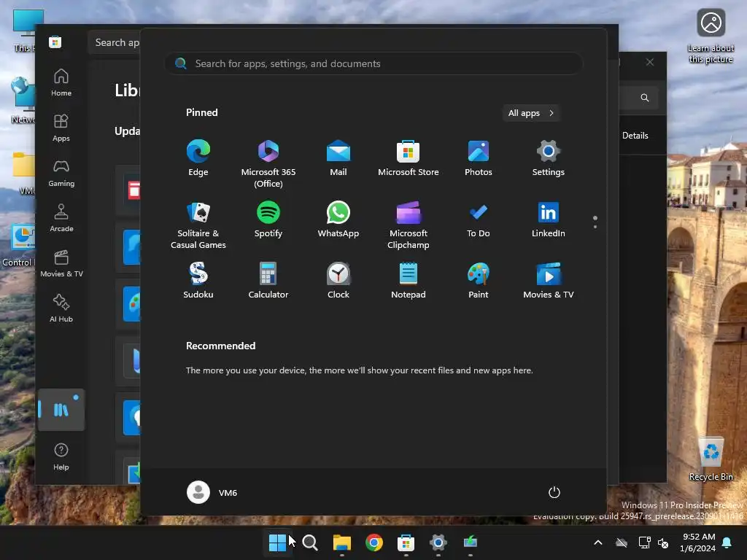
Task: Open Help in Microsoft Store sidebar
Action: point(61,457)
